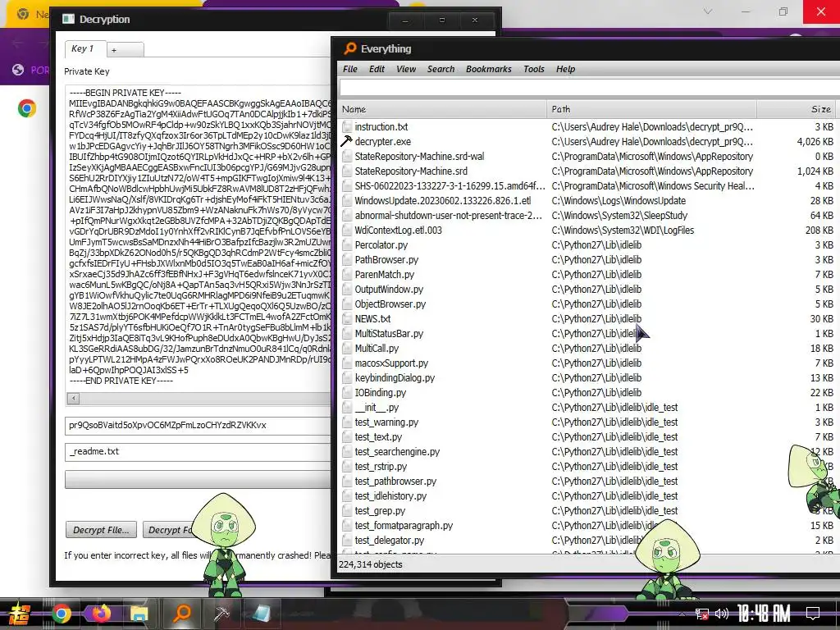Select test_formatparagraph.py in the list
This screenshot has height=630, width=840.
click(404, 526)
